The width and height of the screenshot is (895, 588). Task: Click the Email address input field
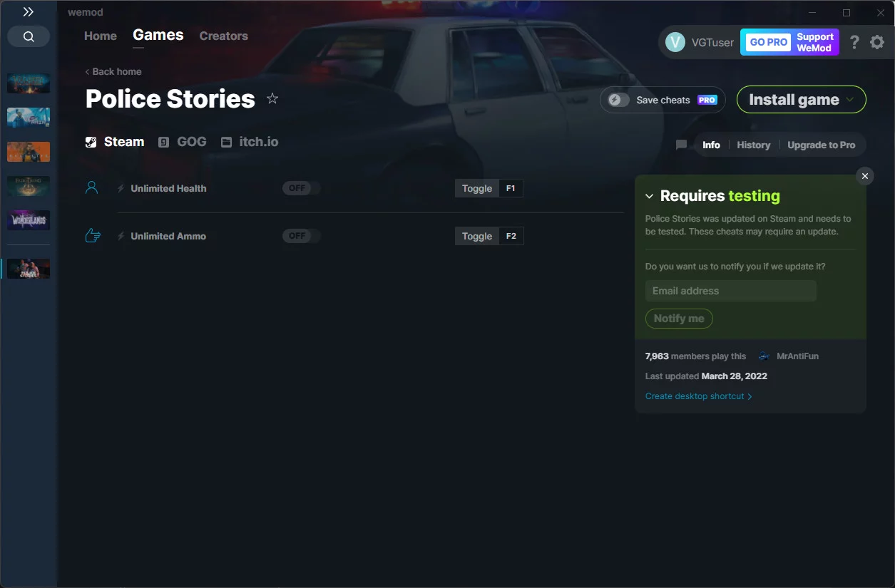(x=731, y=291)
